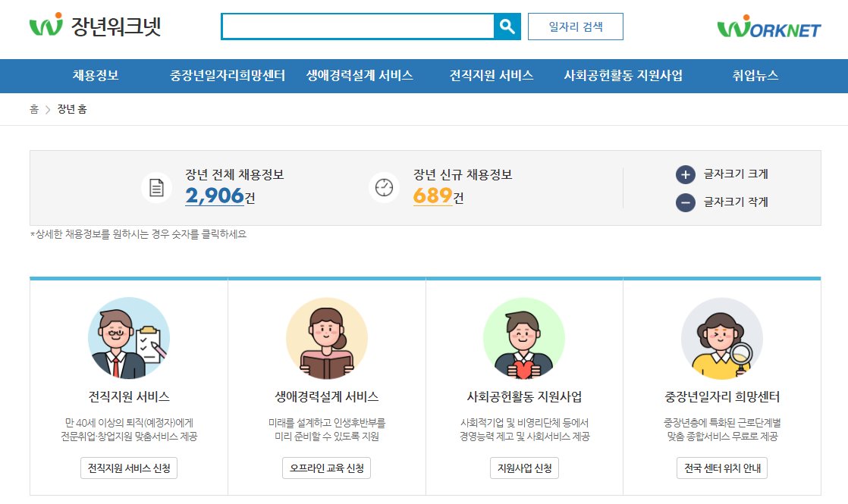This screenshot has width=848, height=504.
Task: Click the plus icon for 글자크기 크게
Action: pos(685,174)
